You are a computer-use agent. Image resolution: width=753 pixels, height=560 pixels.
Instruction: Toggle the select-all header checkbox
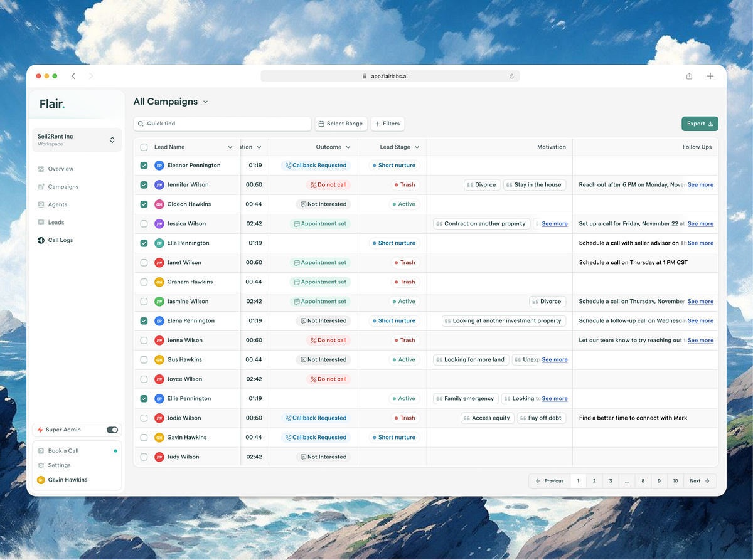[x=144, y=147]
